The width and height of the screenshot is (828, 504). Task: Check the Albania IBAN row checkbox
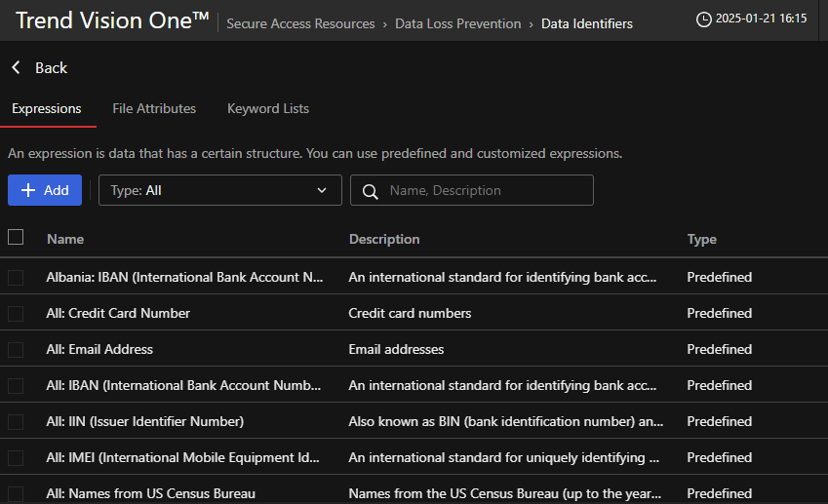[x=16, y=278]
